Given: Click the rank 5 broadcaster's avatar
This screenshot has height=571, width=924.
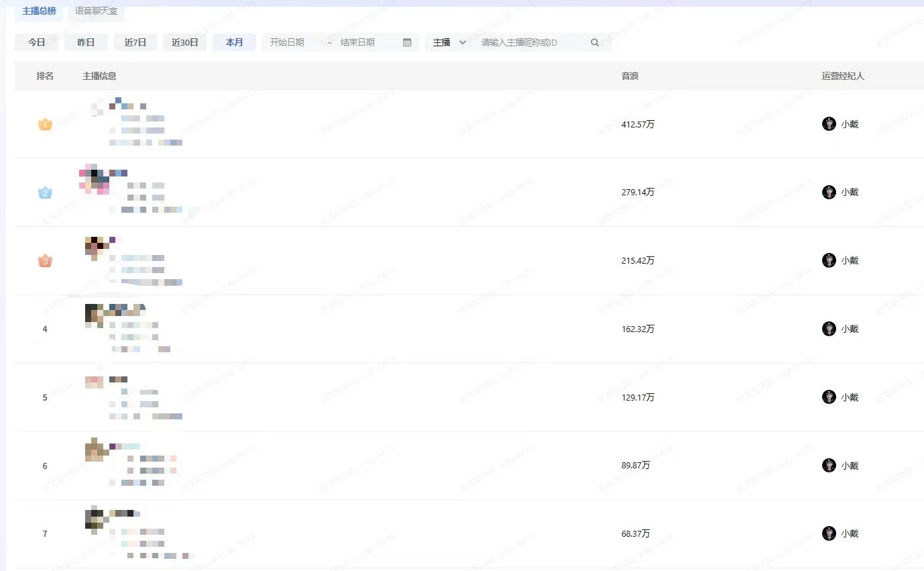Looking at the screenshot, I should click(x=94, y=381).
